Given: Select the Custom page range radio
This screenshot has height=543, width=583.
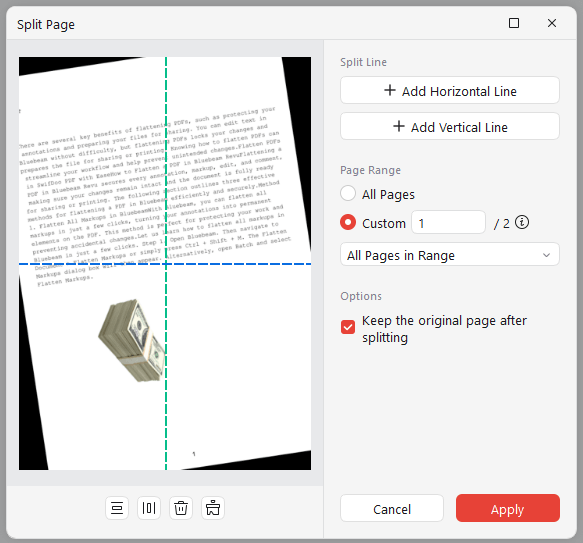Looking at the screenshot, I should click(348, 222).
